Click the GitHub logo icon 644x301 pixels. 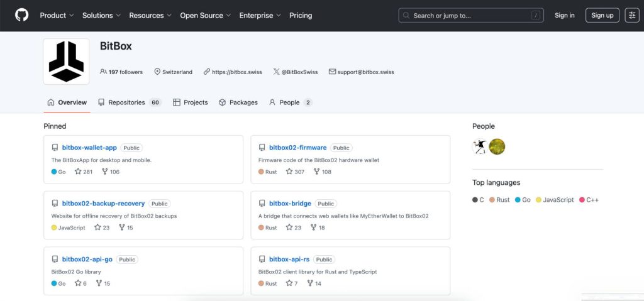tap(22, 15)
